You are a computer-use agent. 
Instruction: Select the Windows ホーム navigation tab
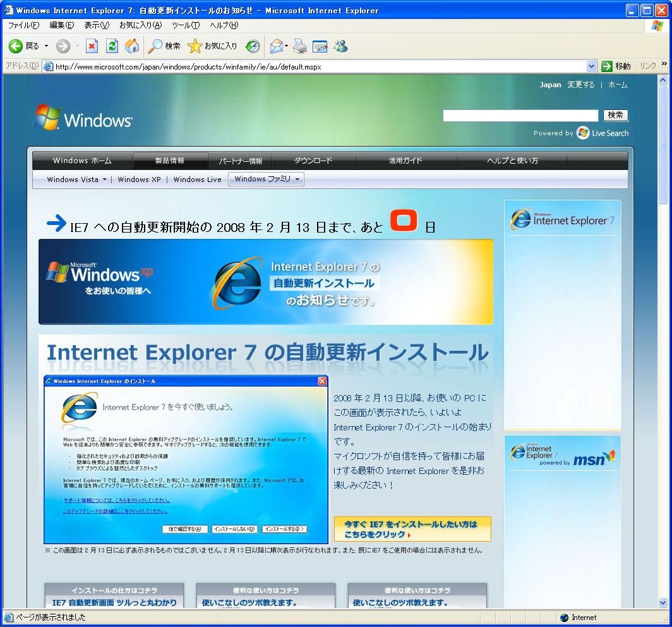tap(82, 161)
